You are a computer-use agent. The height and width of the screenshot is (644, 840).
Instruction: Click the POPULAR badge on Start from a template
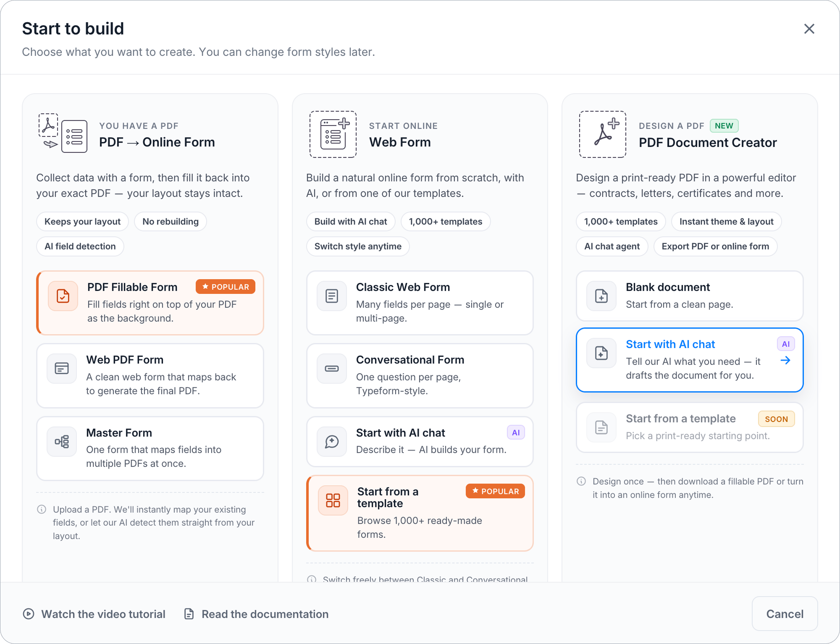[x=495, y=491]
